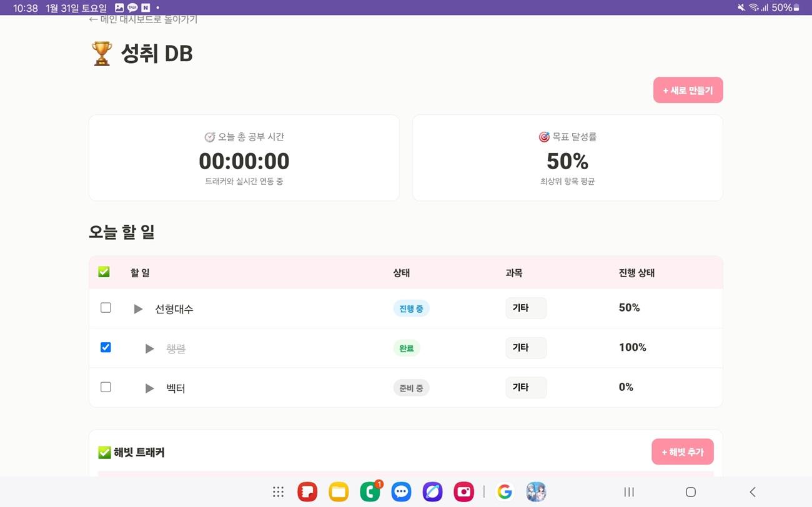The height and width of the screenshot is (507, 812).
Task: Click the + 새로 만들기 button
Action: (x=688, y=90)
